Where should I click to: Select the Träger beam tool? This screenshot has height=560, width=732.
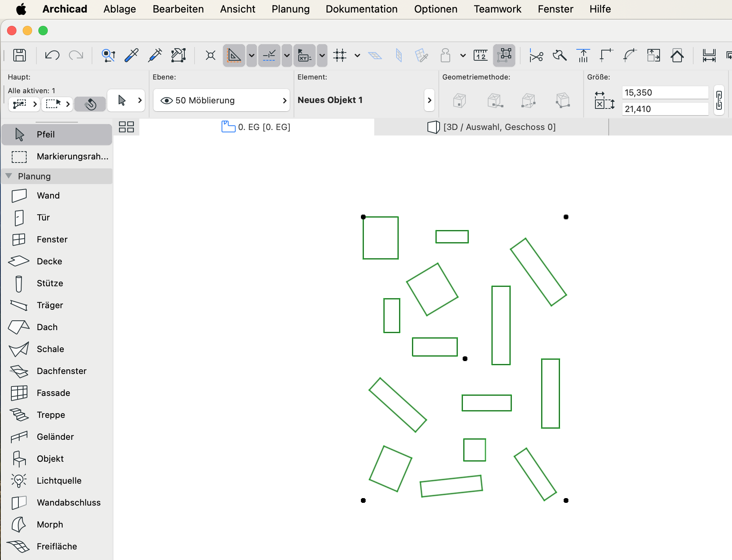[x=57, y=305]
